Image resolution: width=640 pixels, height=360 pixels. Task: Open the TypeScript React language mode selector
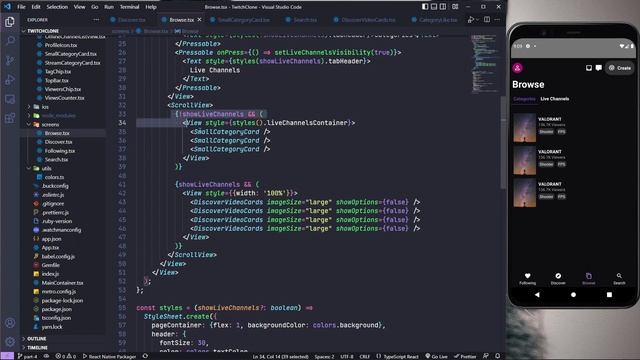[x=397, y=356]
